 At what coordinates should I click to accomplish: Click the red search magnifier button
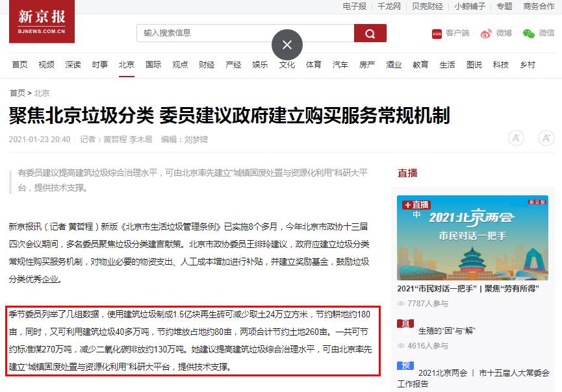click(370, 33)
